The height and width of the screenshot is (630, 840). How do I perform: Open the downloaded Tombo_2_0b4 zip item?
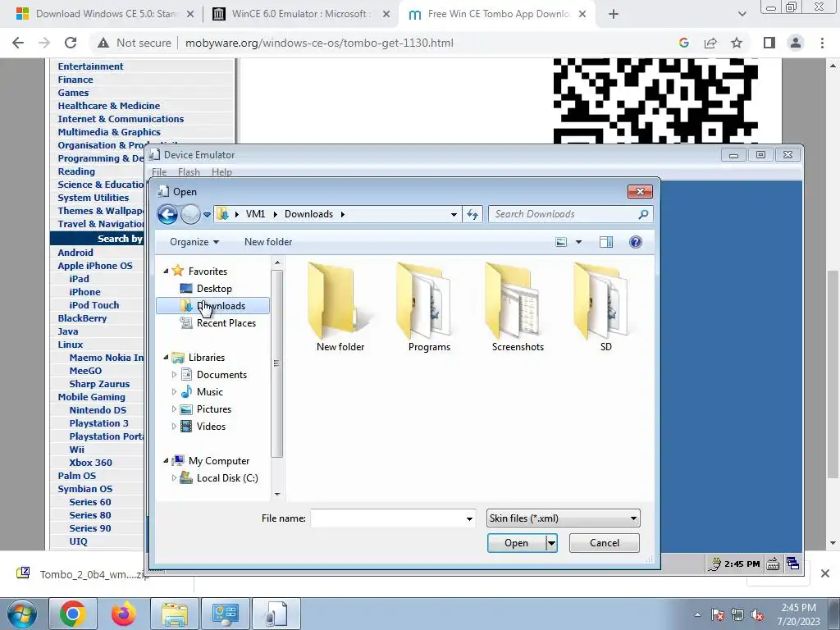click(83, 574)
